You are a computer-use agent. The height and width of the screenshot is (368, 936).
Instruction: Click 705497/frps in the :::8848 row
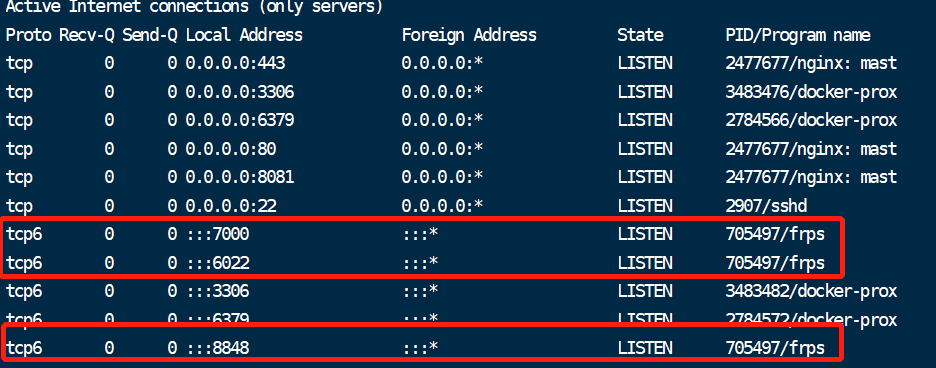(775, 348)
